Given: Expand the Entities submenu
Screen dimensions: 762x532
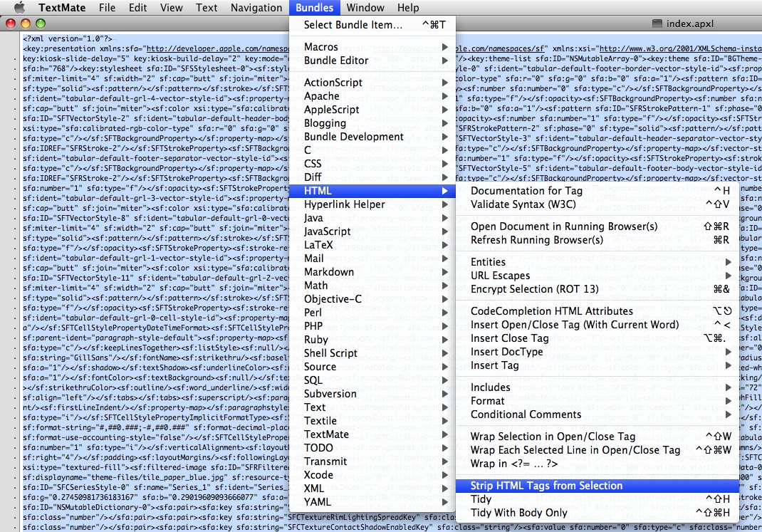Looking at the screenshot, I should click(x=597, y=262).
